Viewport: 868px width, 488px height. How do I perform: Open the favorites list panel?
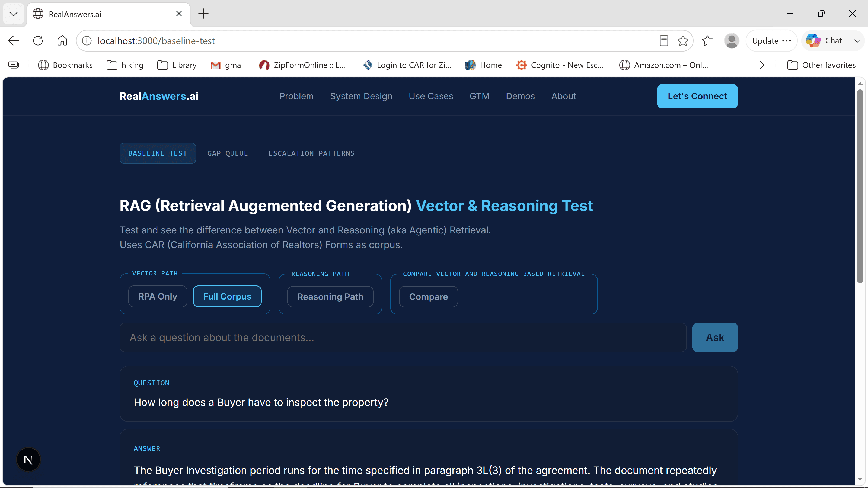708,41
